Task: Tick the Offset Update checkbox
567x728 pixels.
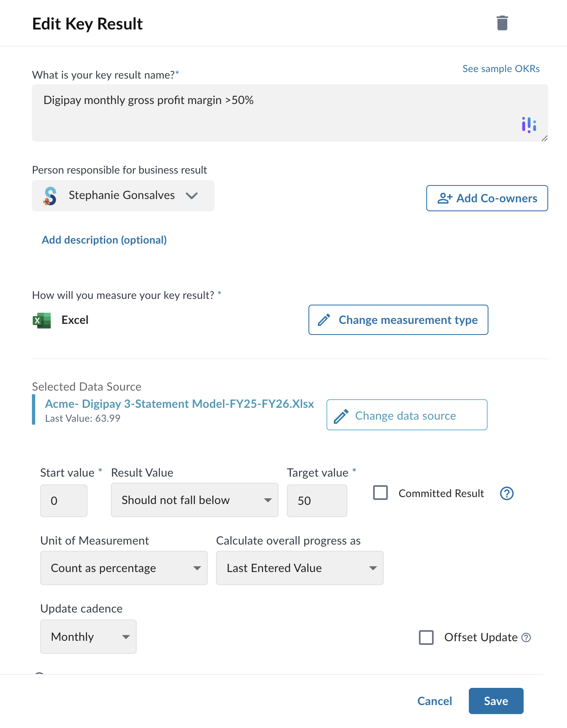Action: click(426, 637)
